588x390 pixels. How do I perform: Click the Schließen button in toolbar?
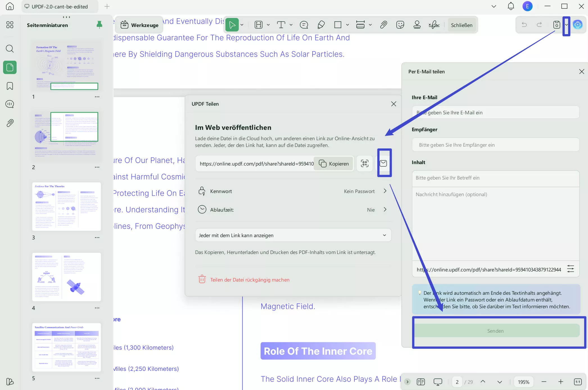(462, 25)
